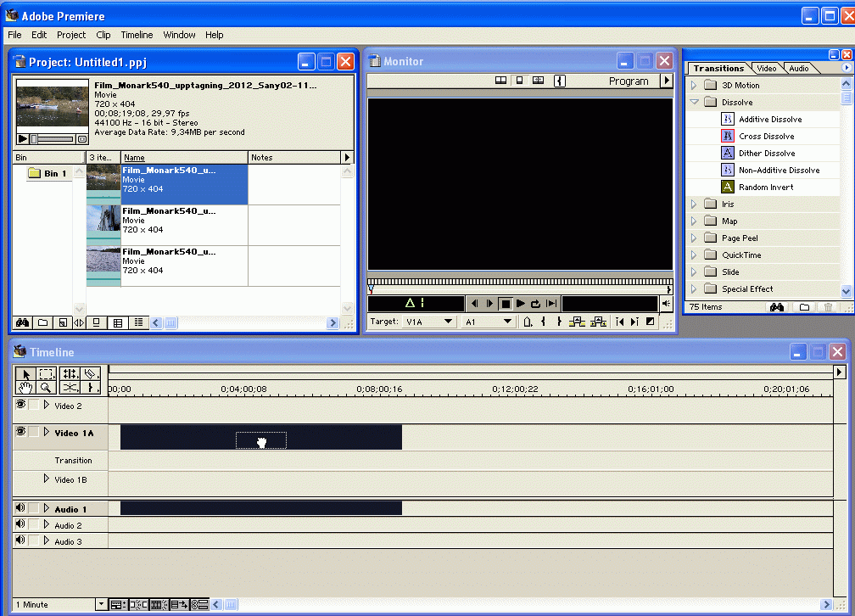Screen dimensions: 855x616
Task: Select the arrow Selection tool in Timeline
Action: pos(25,373)
